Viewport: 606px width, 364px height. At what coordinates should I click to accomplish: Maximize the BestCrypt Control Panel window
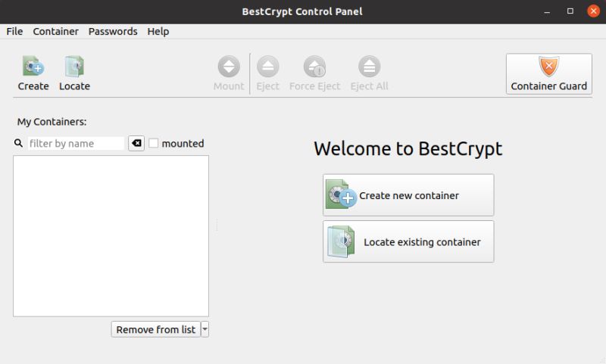click(x=570, y=11)
